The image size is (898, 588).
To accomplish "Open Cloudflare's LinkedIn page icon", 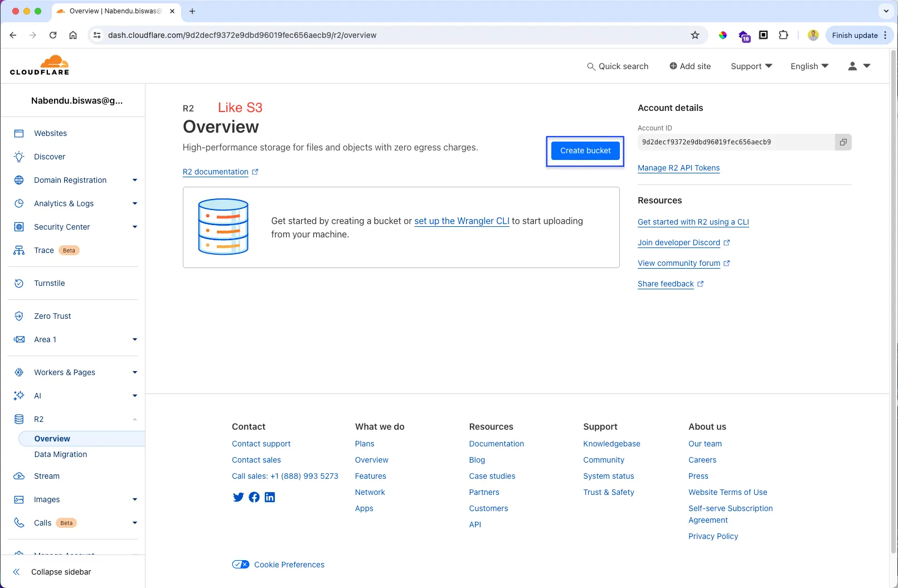I will tap(270, 497).
